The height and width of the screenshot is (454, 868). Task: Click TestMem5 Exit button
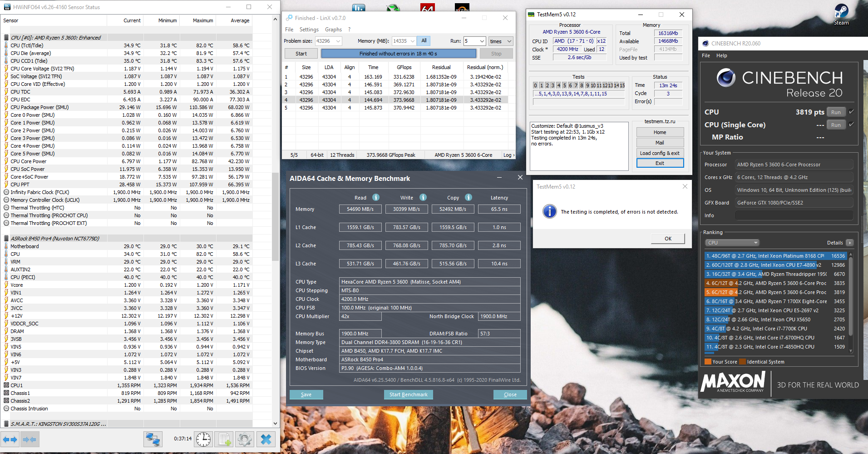(660, 163)
